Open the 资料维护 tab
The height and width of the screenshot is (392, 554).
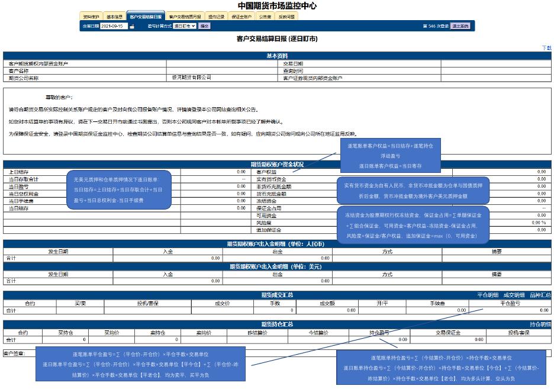pyautogui.click(x=91, y=17)
